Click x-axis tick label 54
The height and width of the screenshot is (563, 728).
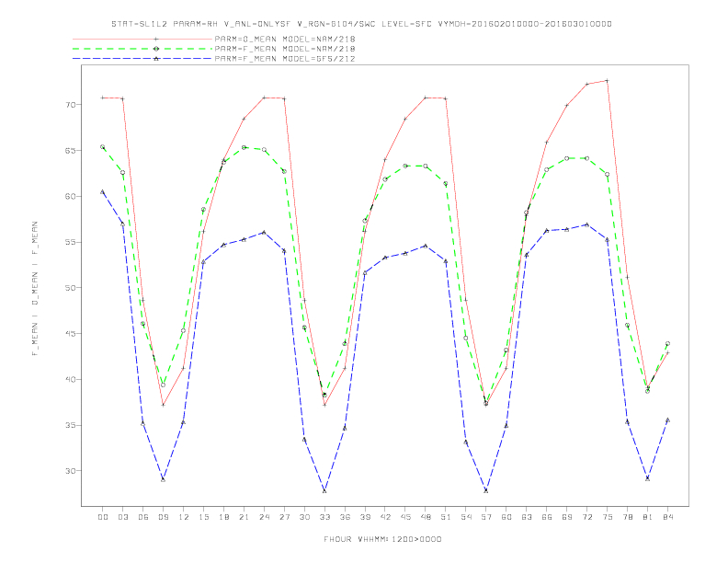click(x=466, y=517)
